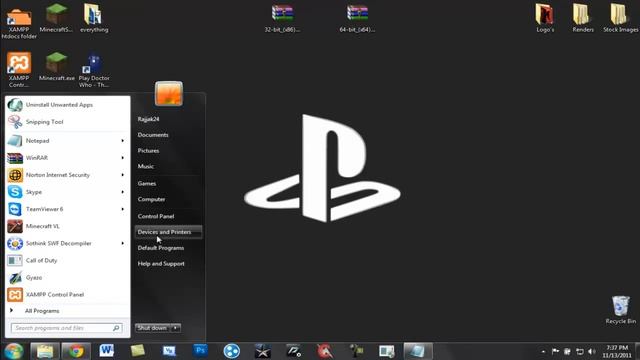Expand the WinRAR jump list arrow

(x=122, y=158)
